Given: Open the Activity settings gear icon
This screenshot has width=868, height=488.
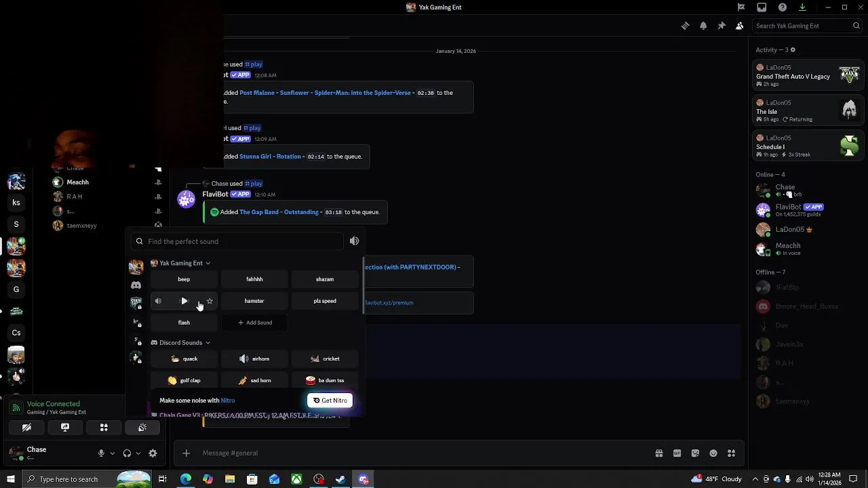Looking at the screenshot, I should coord(793,50).
